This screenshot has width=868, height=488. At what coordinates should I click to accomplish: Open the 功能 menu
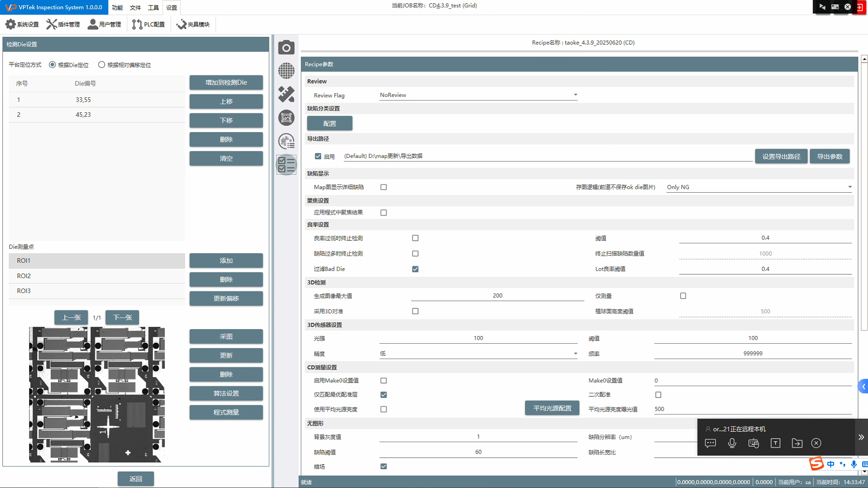[x=117, y=7]
